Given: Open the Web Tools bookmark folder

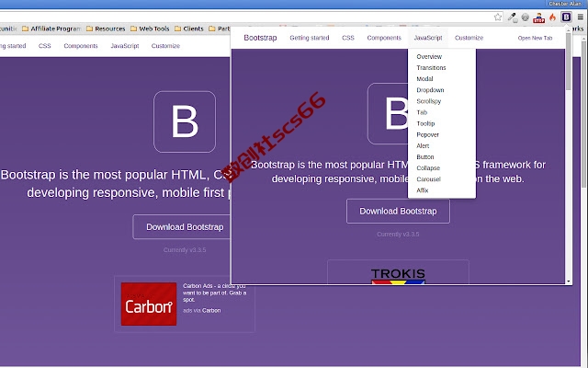Looking at the screenshot, I should (x=150, y=29).
